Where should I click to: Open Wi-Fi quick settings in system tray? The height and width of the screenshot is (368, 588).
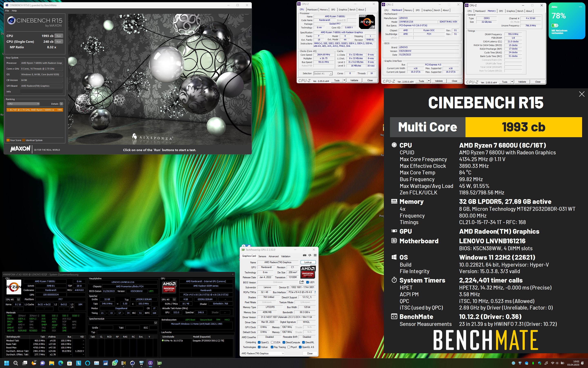click(x=552, y=363)
